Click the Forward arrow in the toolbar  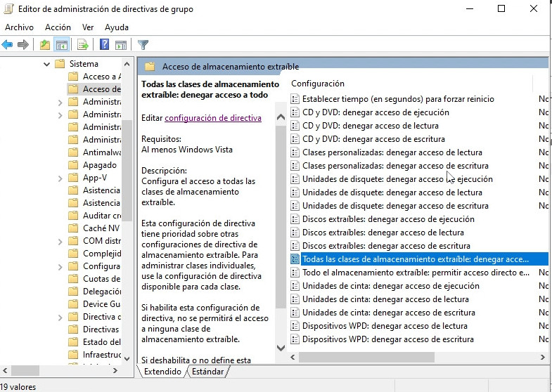tap(23, 45)
